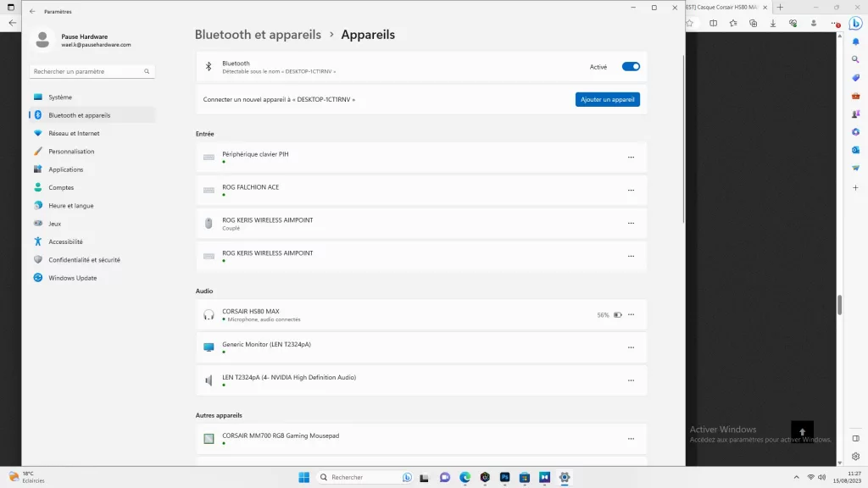Open Bing Chat from the Edge sidebar button
The height and width of the screenshot is (488, 868).
(x=856, y=23)
